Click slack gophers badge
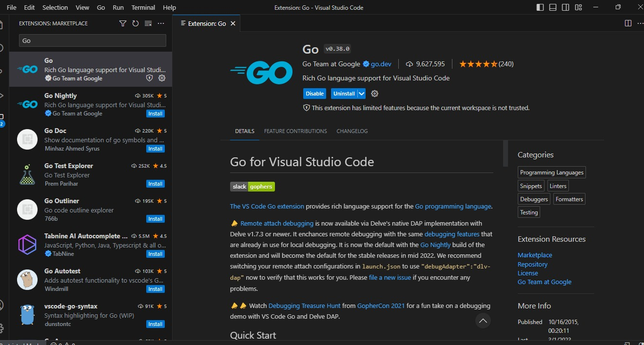This screenshot has height=345, width=644. [253, 187]
